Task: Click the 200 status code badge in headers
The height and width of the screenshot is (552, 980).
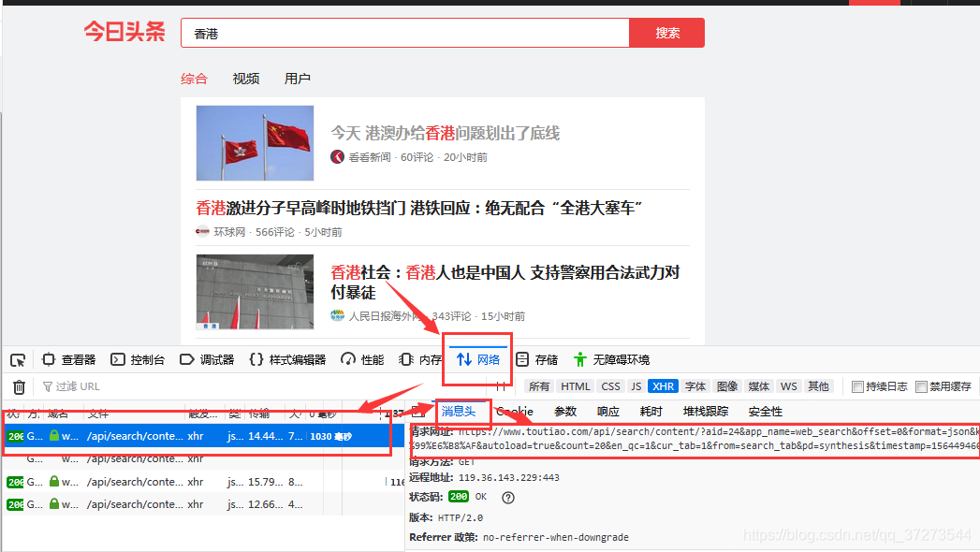Action: [458, 497]
